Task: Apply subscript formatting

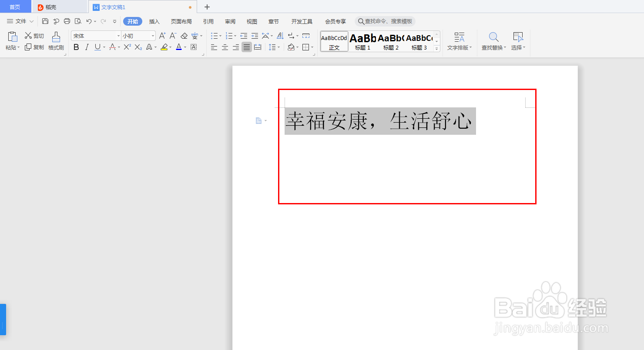Action: tap(138, 47)
